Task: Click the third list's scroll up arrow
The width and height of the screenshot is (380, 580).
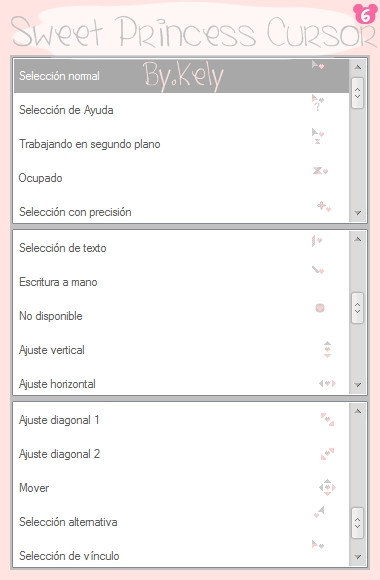Action: (357, 411)
